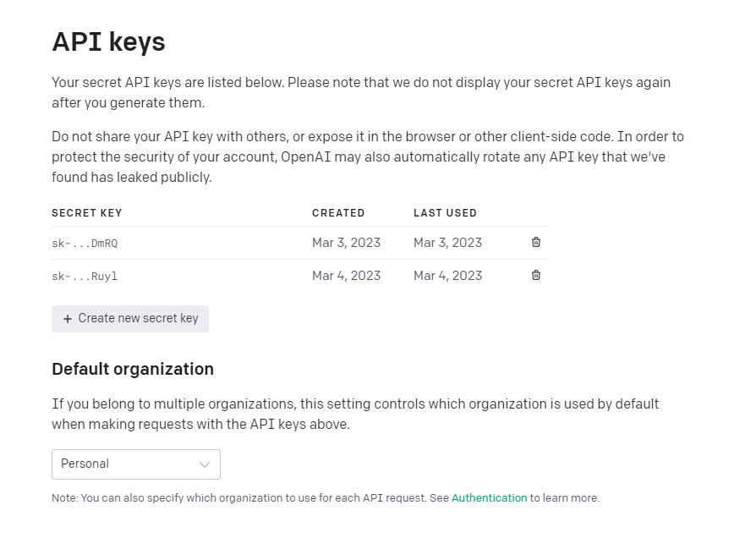Click the API keys page heading
756x560 pixels.
108,41
